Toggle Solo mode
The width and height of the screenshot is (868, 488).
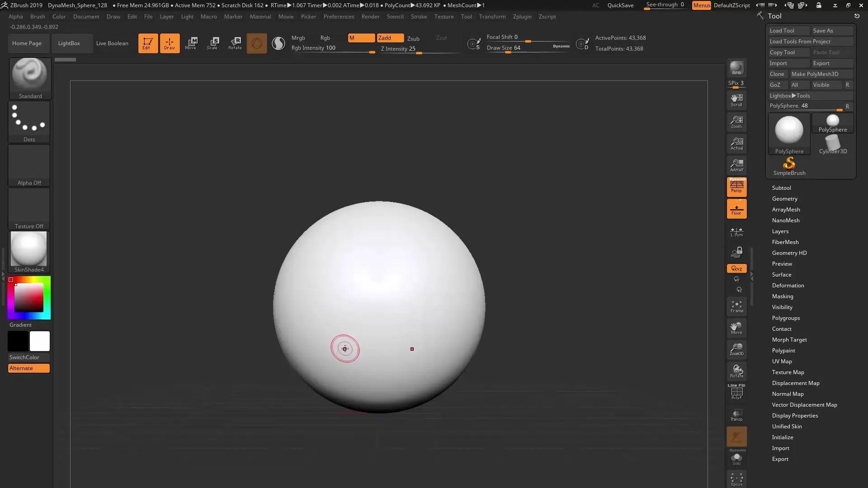(736, 458)
